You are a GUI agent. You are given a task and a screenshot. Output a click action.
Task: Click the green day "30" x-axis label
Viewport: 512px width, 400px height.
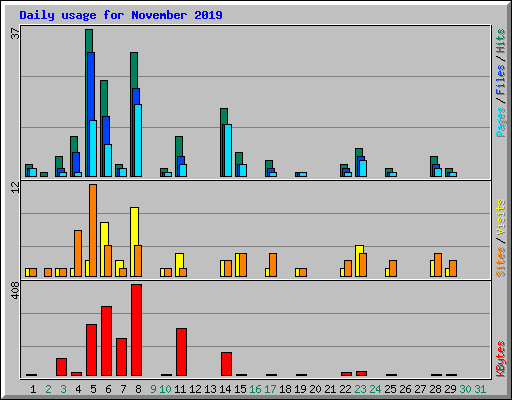tap(465, 389)
